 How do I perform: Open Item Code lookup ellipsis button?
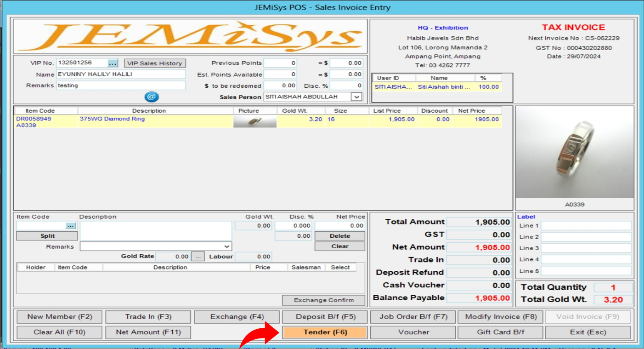click(70, 226)
